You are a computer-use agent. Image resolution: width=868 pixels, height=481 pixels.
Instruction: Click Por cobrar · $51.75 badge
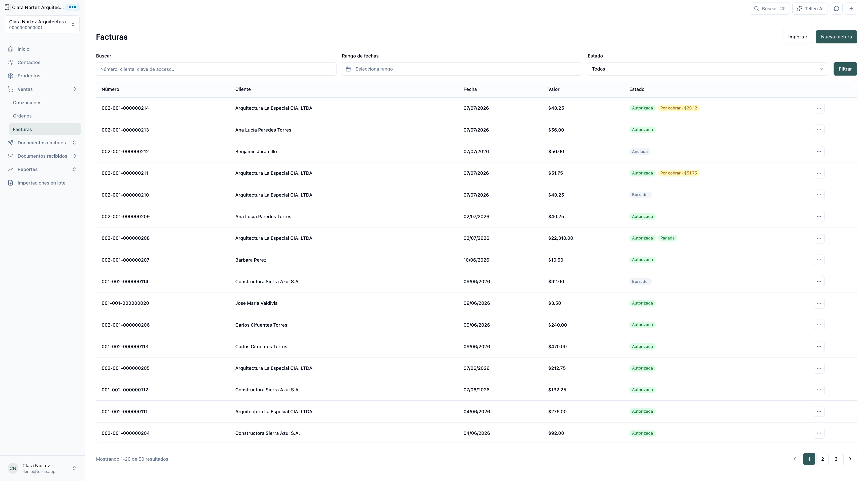tap(678, 173)
